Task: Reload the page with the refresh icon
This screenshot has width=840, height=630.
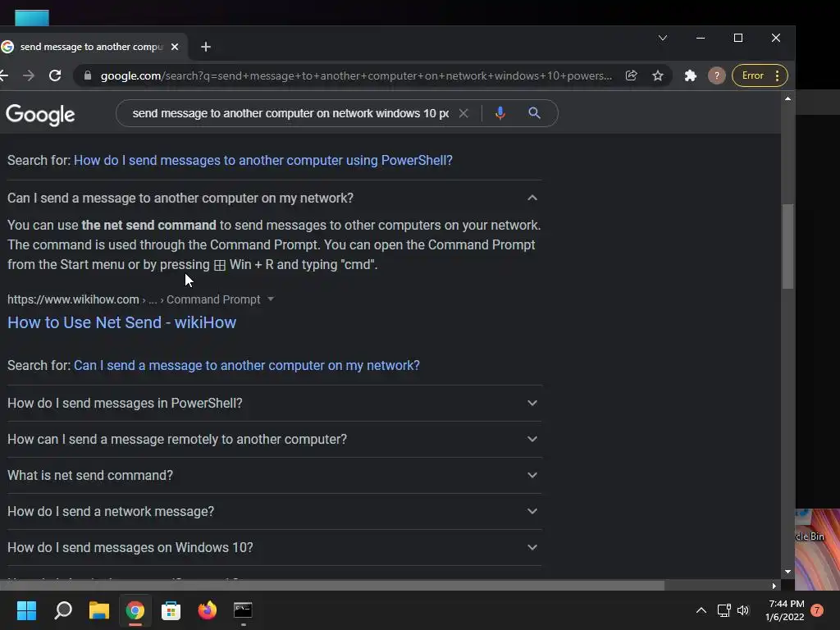Action: point(55,75)
